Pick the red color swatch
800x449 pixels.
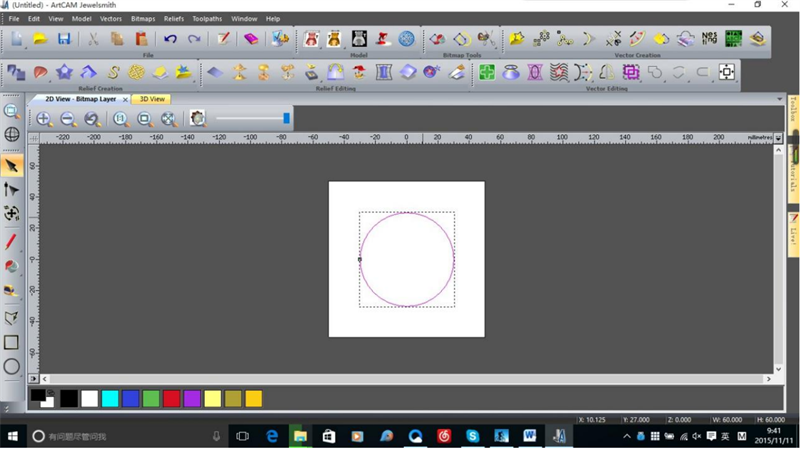[171, 399]
